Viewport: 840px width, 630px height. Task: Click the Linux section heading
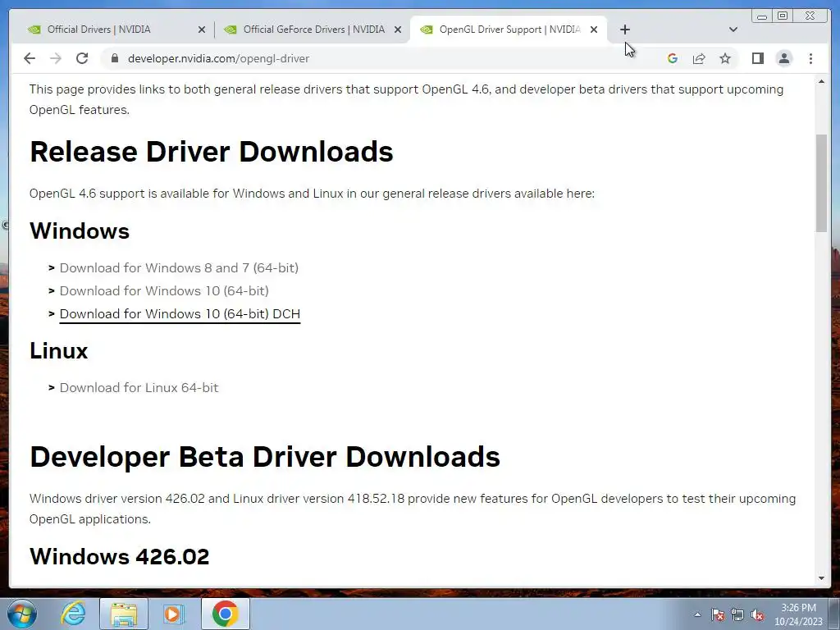tap(59, 351)
